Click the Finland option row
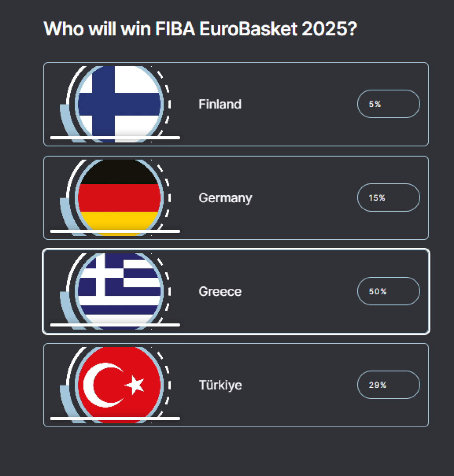454x476 pixels. [236, 104]
